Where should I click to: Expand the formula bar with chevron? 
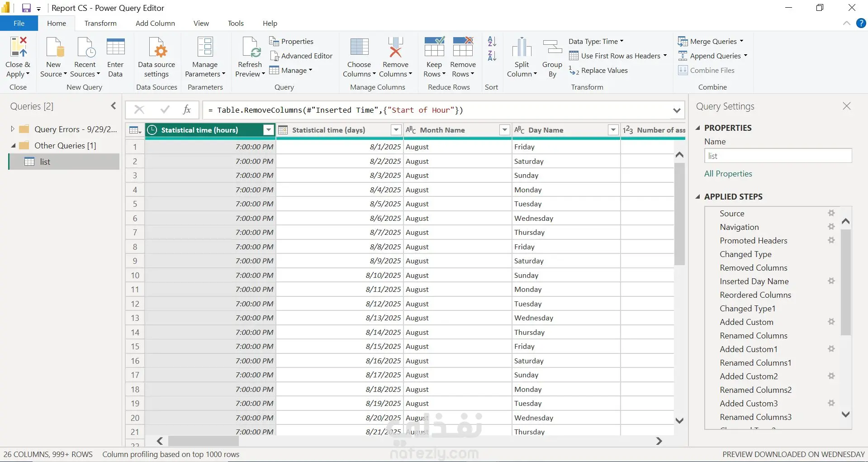(676, 110)
